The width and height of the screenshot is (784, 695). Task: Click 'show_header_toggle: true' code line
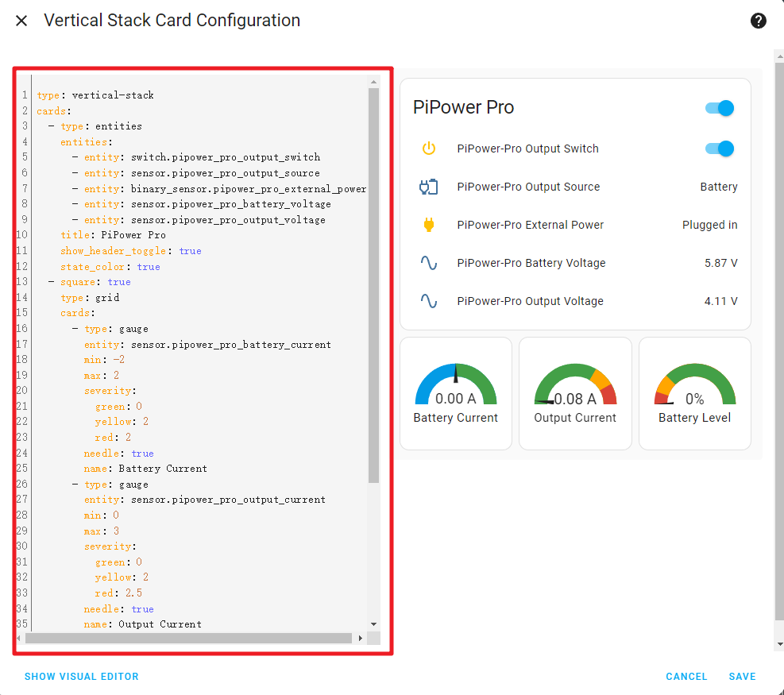[x=131, y=251]
